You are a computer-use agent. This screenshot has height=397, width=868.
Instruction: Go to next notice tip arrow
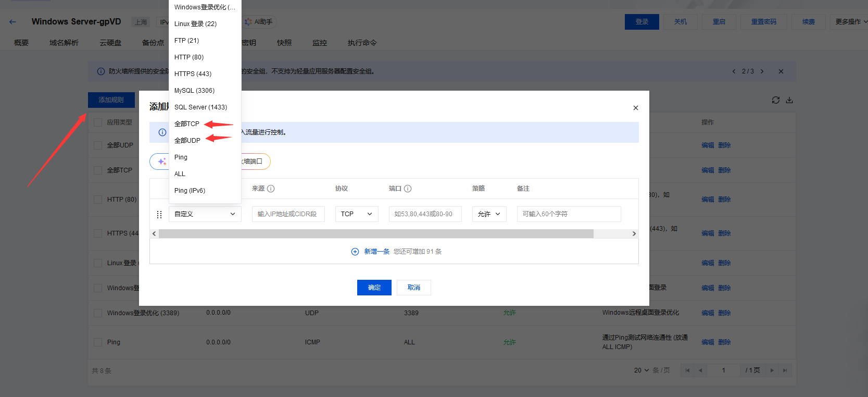click(762, 71)
